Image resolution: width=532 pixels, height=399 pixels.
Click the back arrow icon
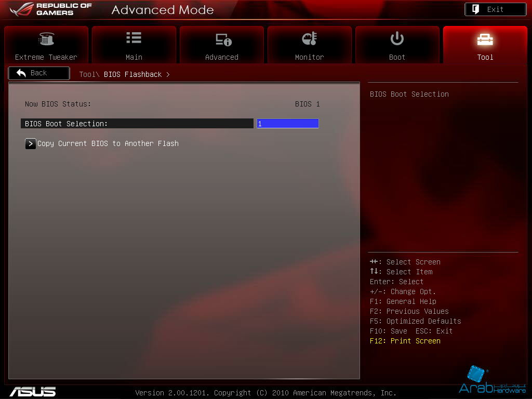click(x=21, y=73)
